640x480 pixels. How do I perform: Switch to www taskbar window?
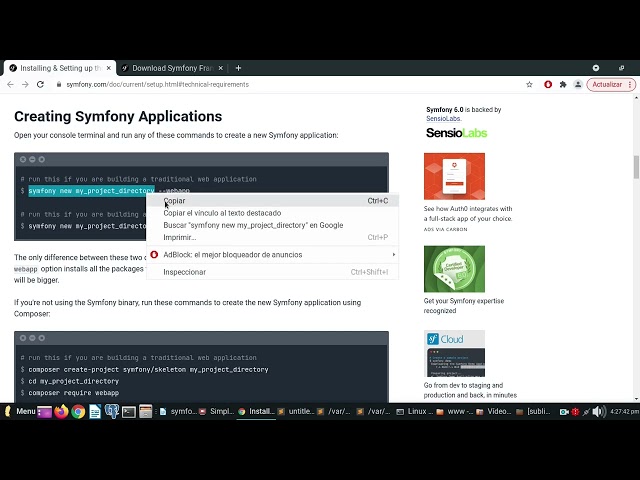pyautogui.click(x=453, y=411)
